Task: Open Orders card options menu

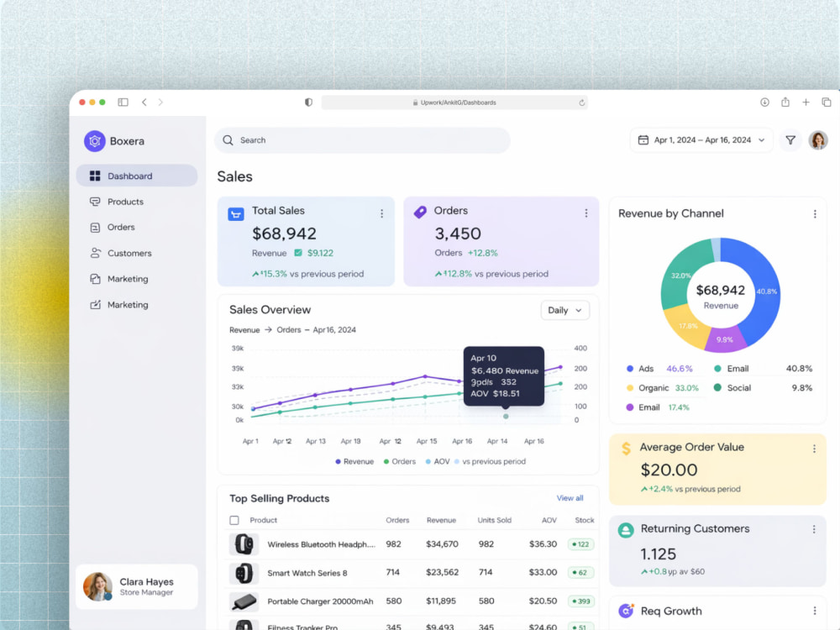Action: point(586,213)
